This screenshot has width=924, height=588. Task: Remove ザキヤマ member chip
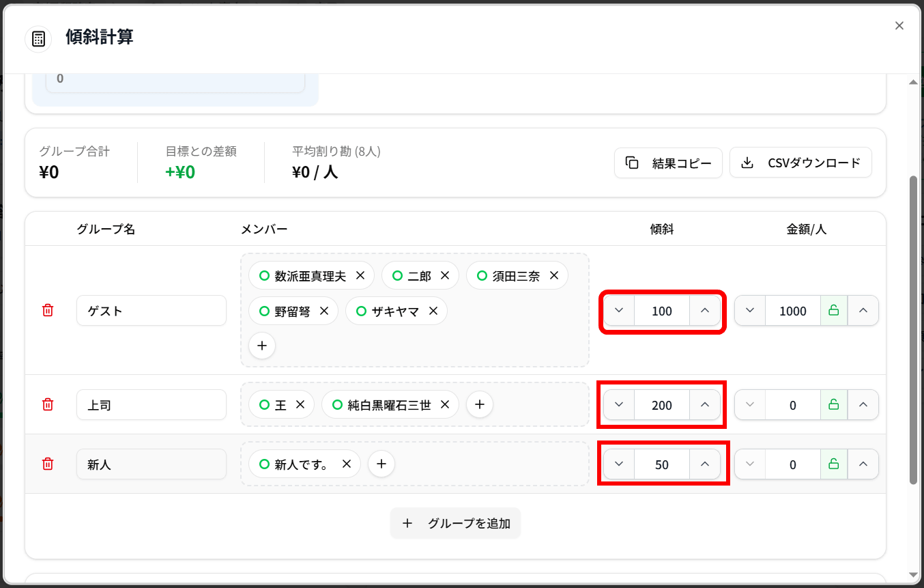[433, 311]
